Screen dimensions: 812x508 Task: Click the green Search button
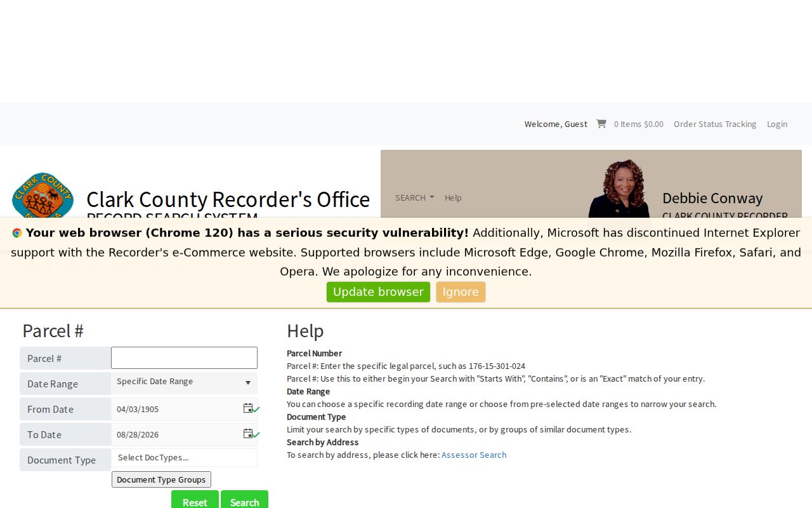244,500
